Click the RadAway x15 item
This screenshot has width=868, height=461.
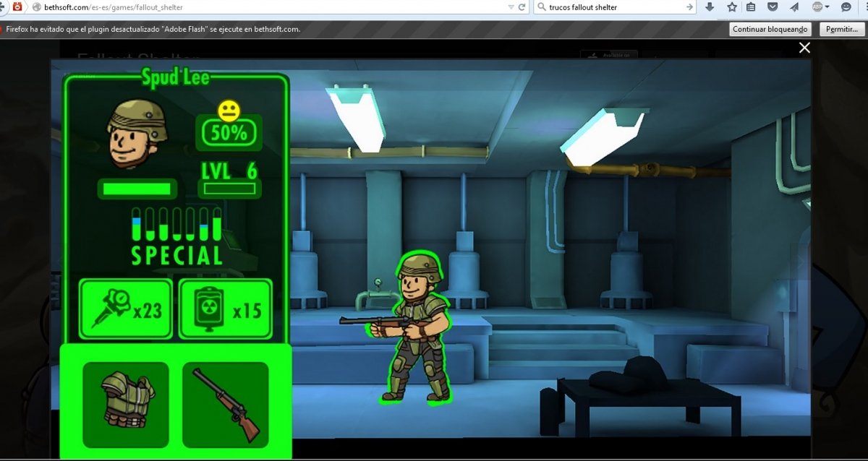(x=226, y=309)
